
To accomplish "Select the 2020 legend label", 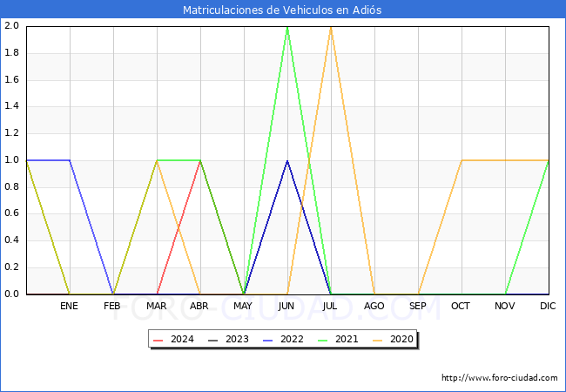I will point(401,340).
